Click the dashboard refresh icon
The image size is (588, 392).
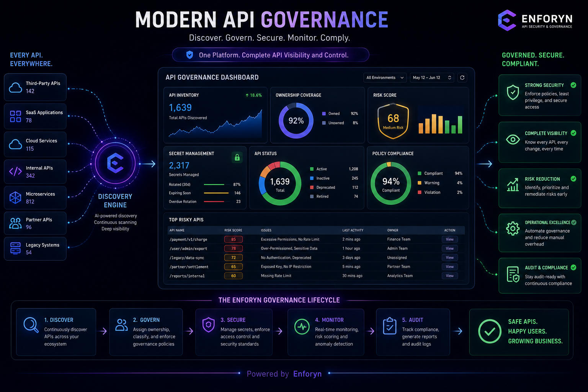pos(462,78)
